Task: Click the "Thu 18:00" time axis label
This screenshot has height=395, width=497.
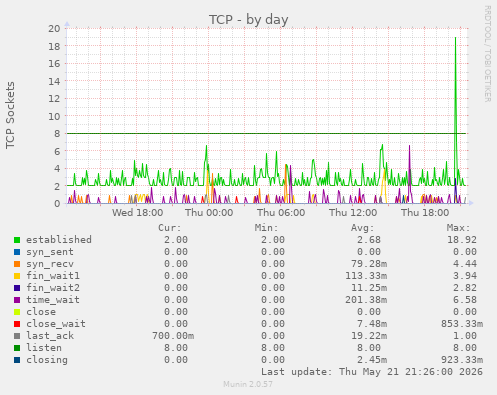Action: (425, 213)
